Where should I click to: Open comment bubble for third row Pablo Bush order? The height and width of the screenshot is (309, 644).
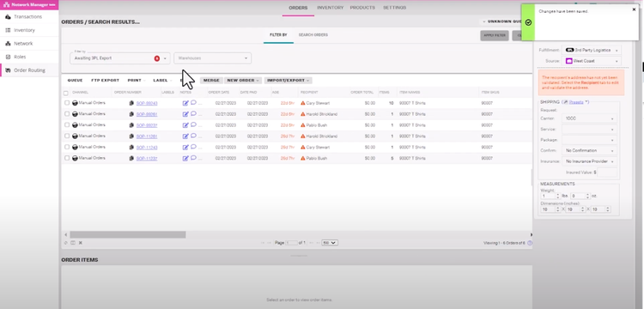(193, 124)
